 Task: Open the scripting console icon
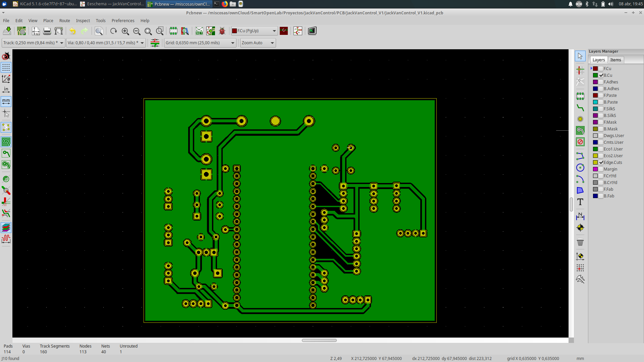click(x=312, y=31)
